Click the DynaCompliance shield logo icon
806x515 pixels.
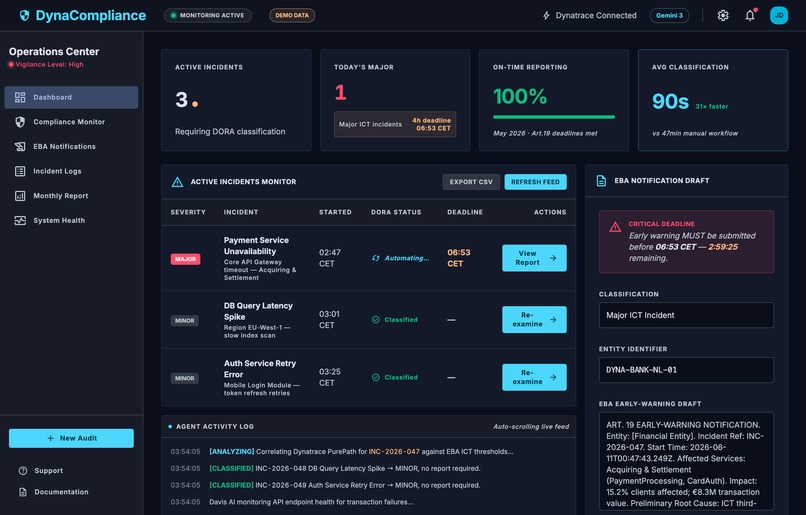(x=24, y=15)
